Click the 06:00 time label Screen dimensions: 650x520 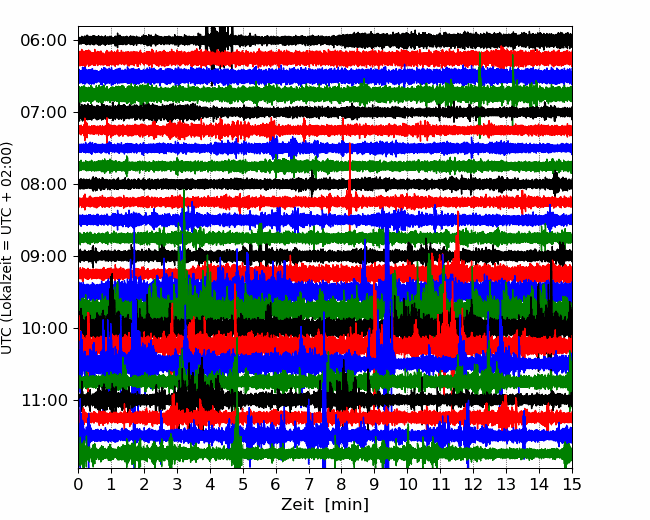pyautogui.click(x=44, y=41)
